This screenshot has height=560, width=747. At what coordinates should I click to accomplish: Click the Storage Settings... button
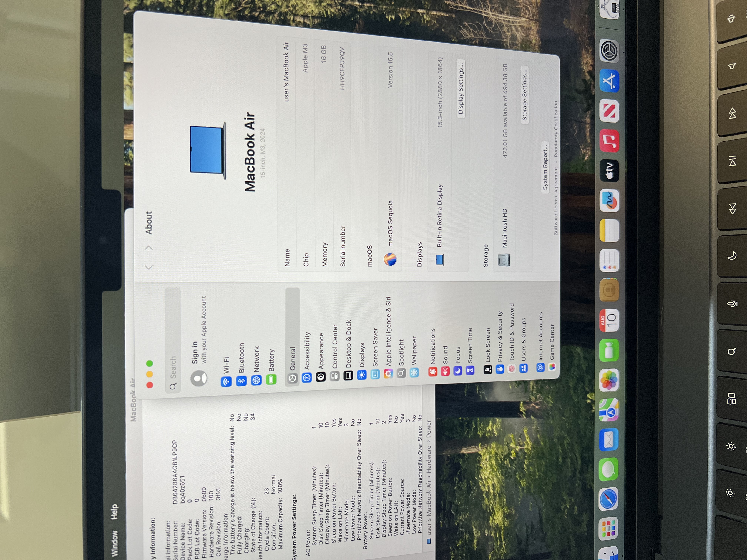coord(524,95)
